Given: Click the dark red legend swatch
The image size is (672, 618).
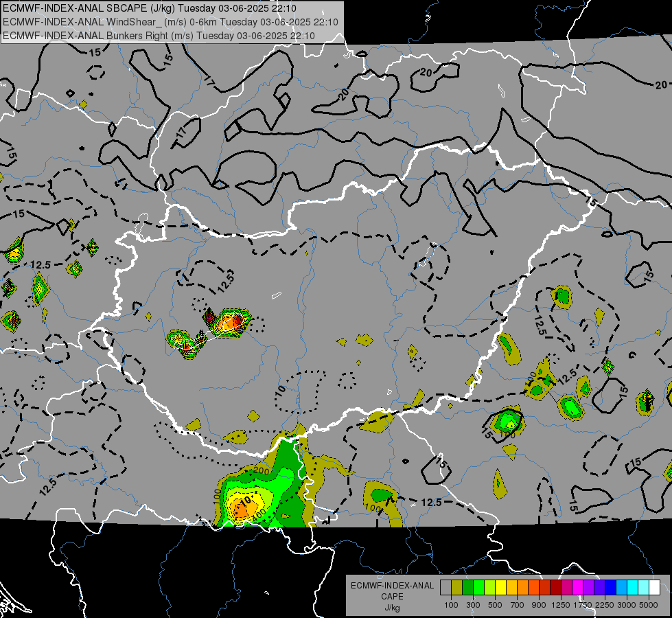Looking at the screenshot, I should (x=556, y=588).
